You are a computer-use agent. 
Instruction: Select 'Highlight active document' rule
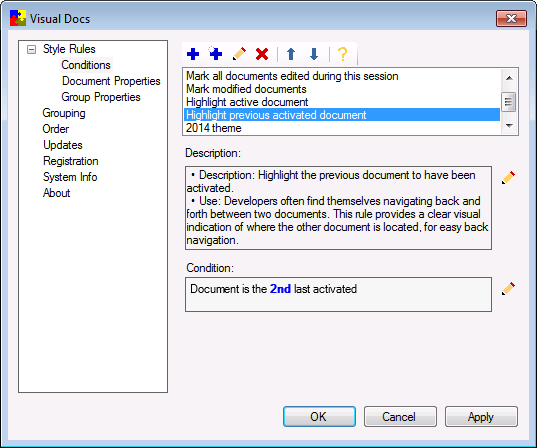pos(342,102)
